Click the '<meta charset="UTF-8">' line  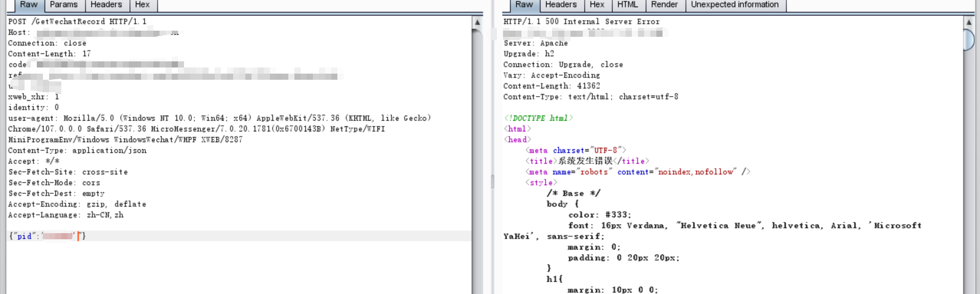click(x=576, y=150)
